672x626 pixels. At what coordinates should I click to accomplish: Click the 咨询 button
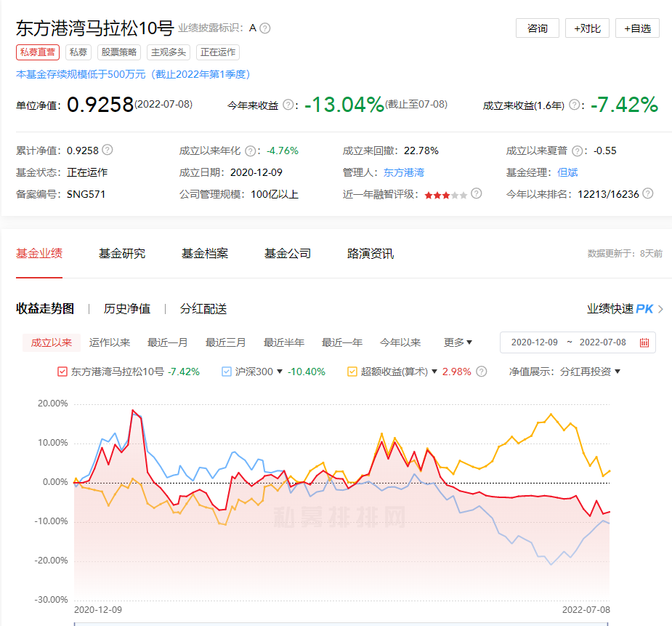coord(538,28)
